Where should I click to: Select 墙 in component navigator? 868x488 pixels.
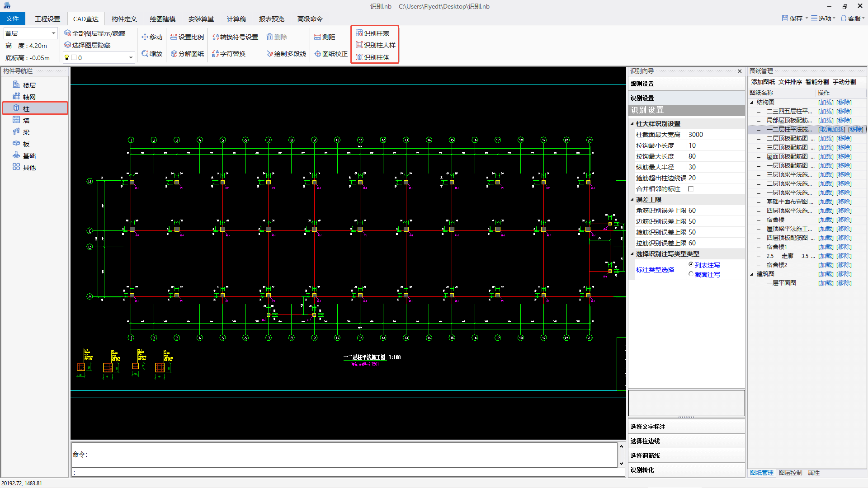(x=21, y=120)
